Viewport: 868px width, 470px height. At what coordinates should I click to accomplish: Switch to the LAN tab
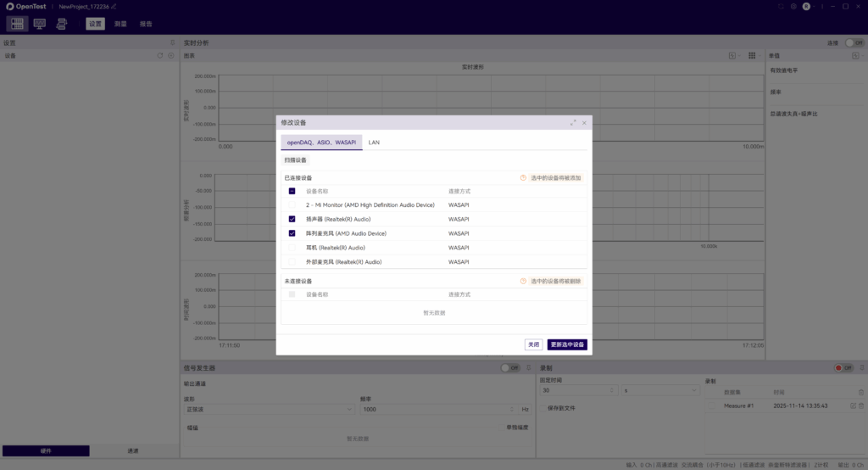[374, 143]
